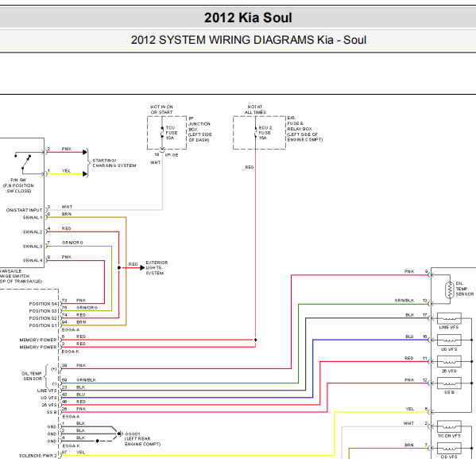Click pin number "17" on the BLK wire
The width and height of the screenshot is (476, 459).
(x=425, y=315)
